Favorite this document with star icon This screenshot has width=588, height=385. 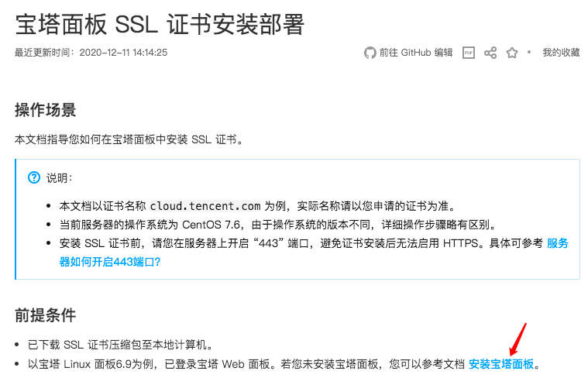[511, 53]
